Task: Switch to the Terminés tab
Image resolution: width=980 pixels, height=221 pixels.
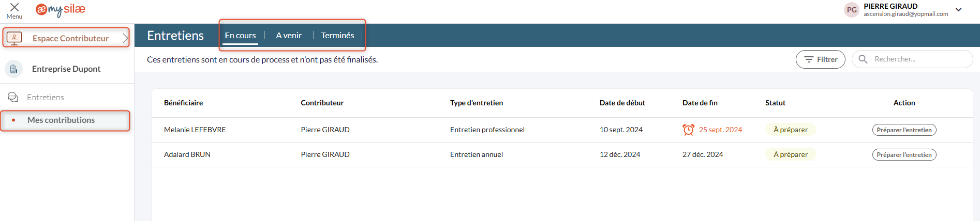Action: click(337, 35)
